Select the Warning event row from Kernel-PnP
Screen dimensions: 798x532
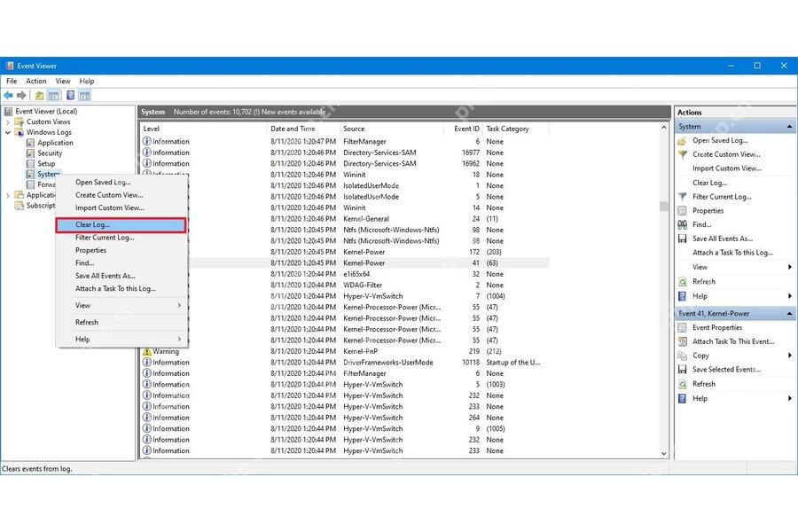point(345,351)
